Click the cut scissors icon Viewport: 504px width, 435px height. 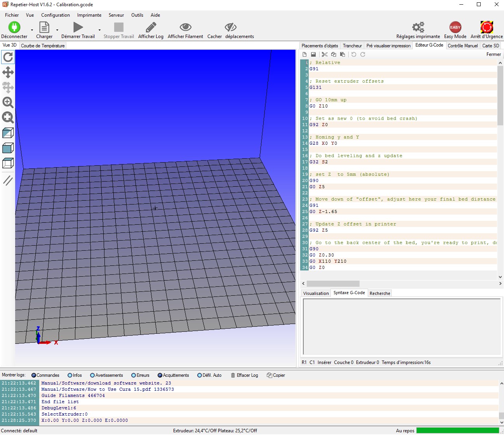point(325,54)
